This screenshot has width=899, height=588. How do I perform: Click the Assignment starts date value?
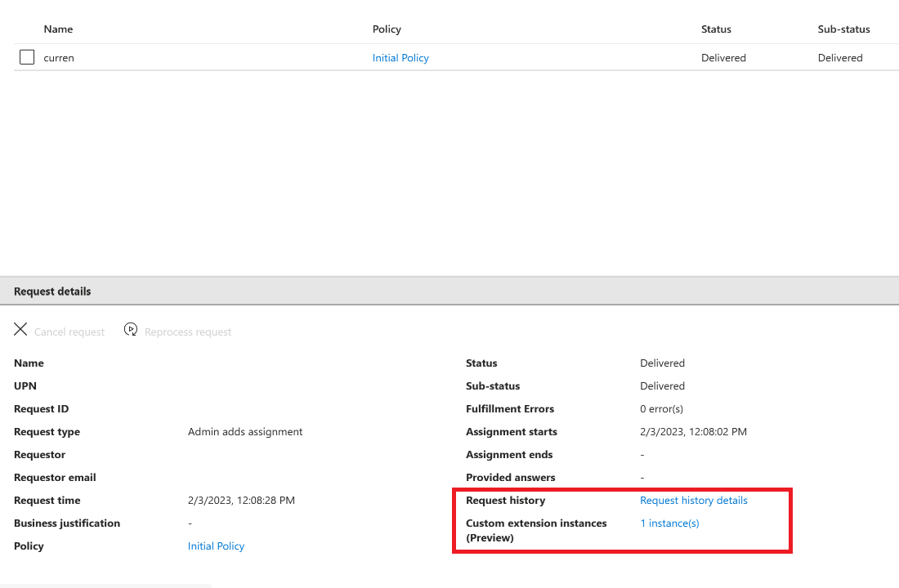coord(693,432)
